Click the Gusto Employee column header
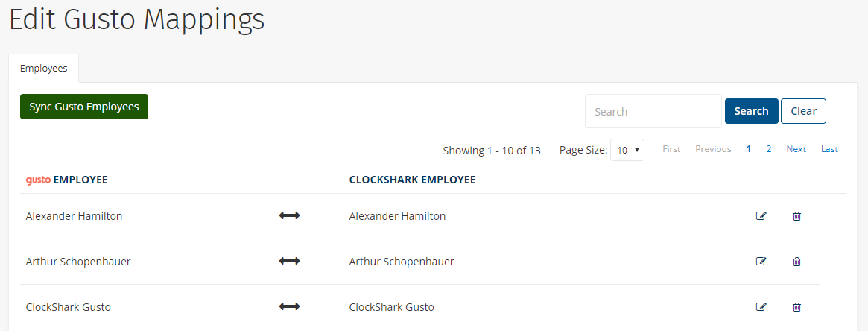The height and width of the screenshot is (331, 868). pos(66,180)
